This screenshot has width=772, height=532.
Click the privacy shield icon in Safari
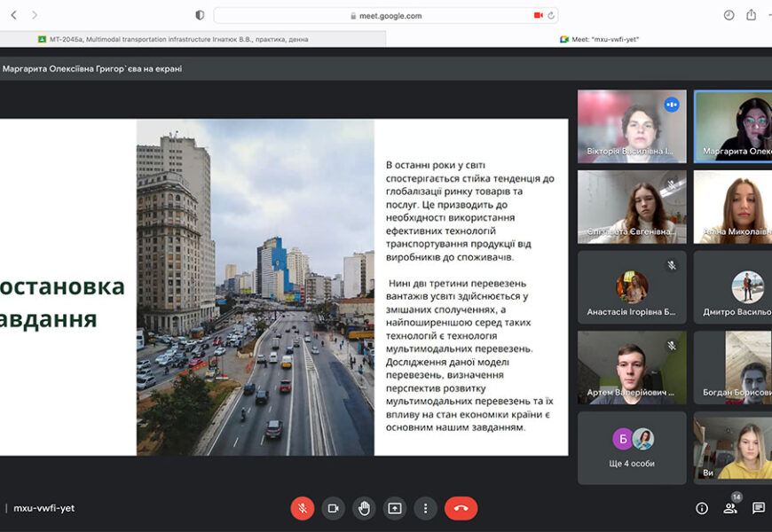(200, 15)
